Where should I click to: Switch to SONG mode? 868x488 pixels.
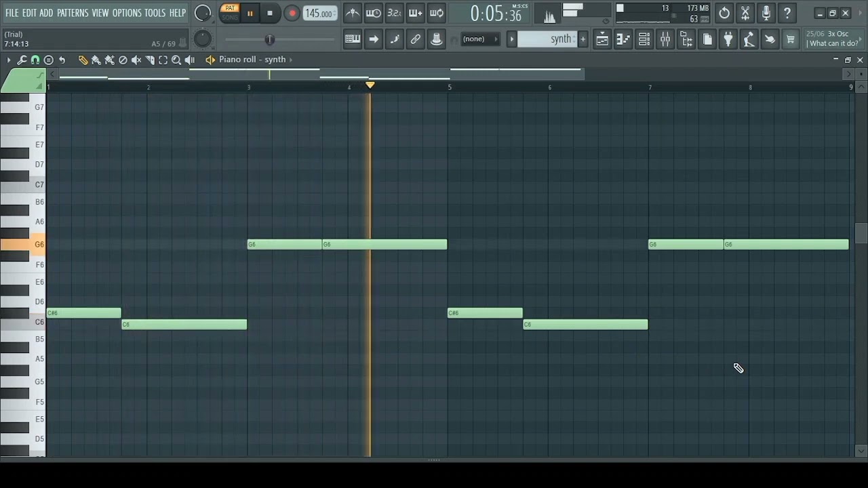(230, 17)
